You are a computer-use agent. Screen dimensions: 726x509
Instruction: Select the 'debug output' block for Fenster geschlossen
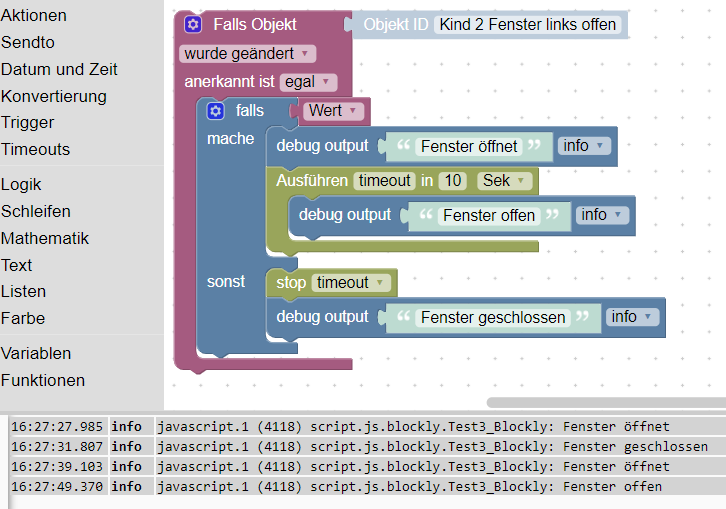point(322,317)
